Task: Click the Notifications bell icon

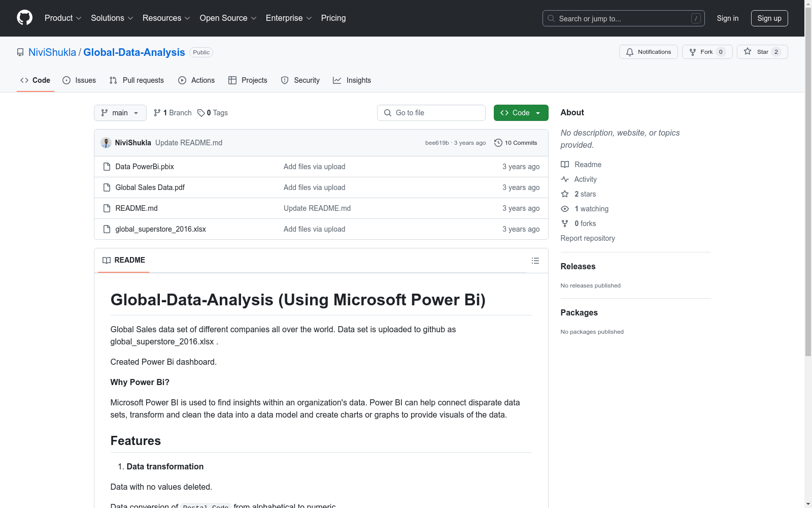Action: [630, 52]
